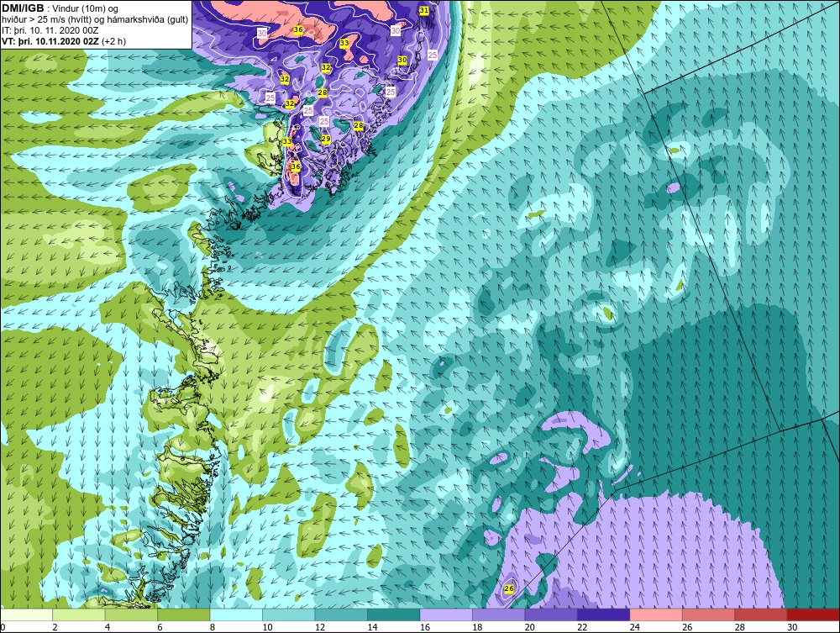The width and height of the screenshot is (840, 633).
Task: Click legend scale number 16
Action: coord(425,627)
